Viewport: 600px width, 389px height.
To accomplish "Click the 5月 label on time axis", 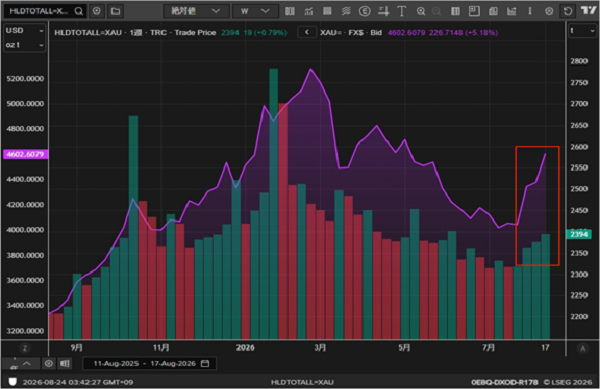I will (404, 347).
